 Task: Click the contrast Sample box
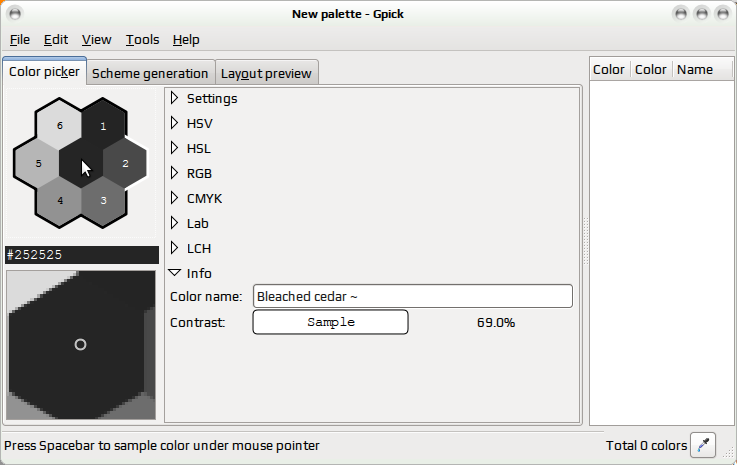(x=330, y=322)
